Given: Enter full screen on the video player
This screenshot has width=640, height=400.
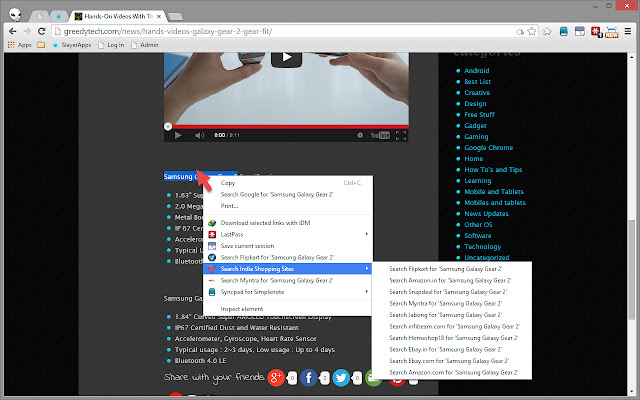Looking at the screenshot, I should click(x=401, y=135).
